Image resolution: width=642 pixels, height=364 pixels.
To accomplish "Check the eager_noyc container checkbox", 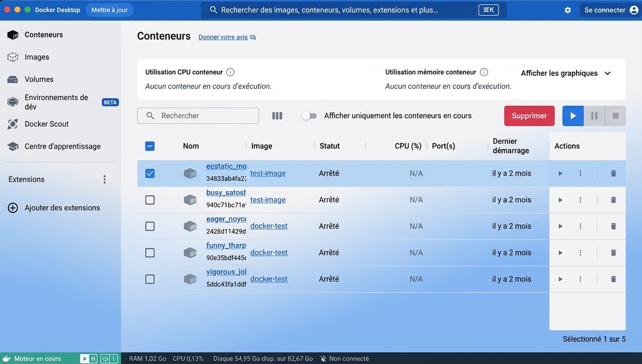I will (150, 226).
